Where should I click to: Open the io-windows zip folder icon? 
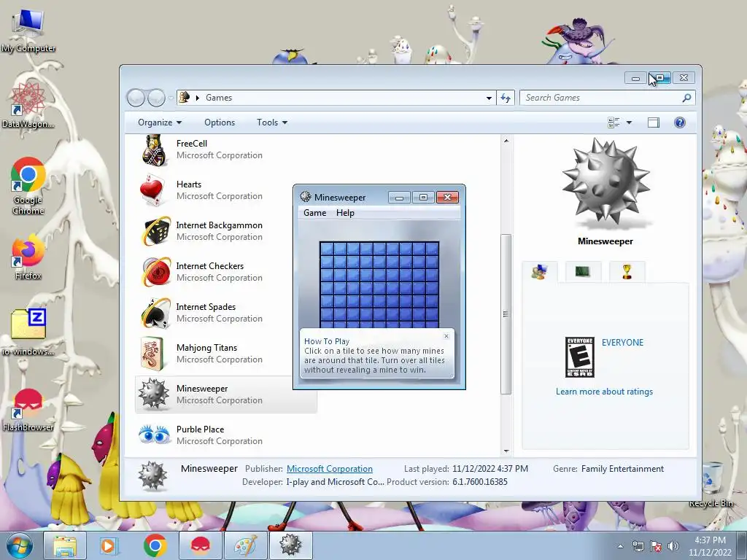click(x=28, y=332)
